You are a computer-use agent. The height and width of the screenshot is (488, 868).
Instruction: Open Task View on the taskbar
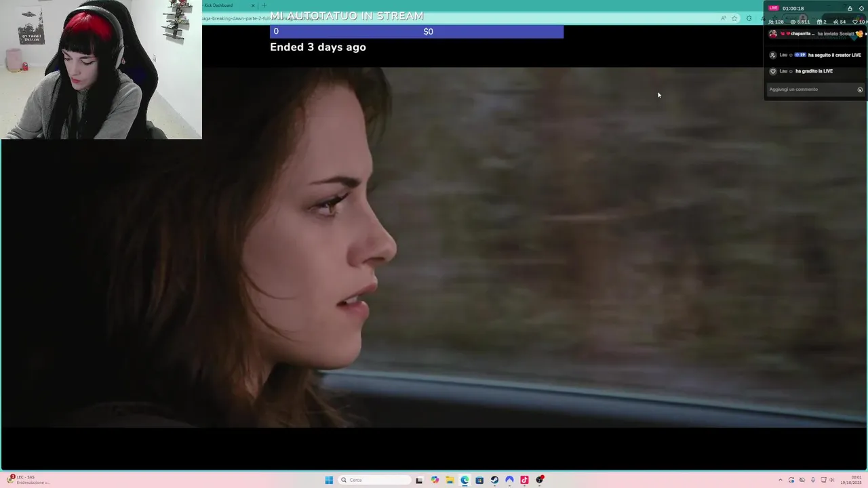(419, 480)
